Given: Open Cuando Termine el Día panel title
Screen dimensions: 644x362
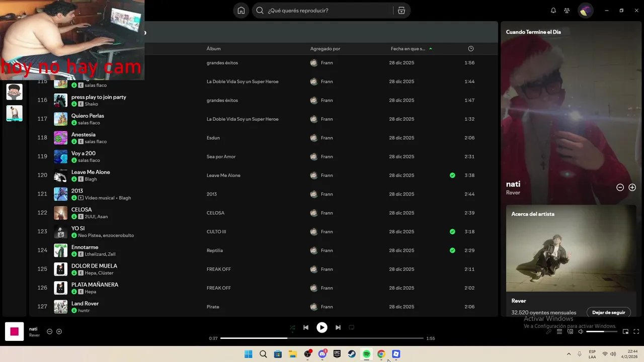Looking at the screenshot, I should tap(533, 32).
